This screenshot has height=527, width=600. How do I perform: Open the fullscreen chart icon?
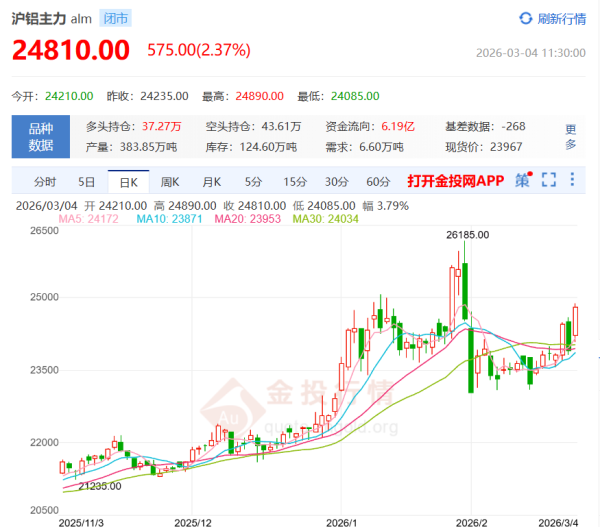(x=549, y=179)
